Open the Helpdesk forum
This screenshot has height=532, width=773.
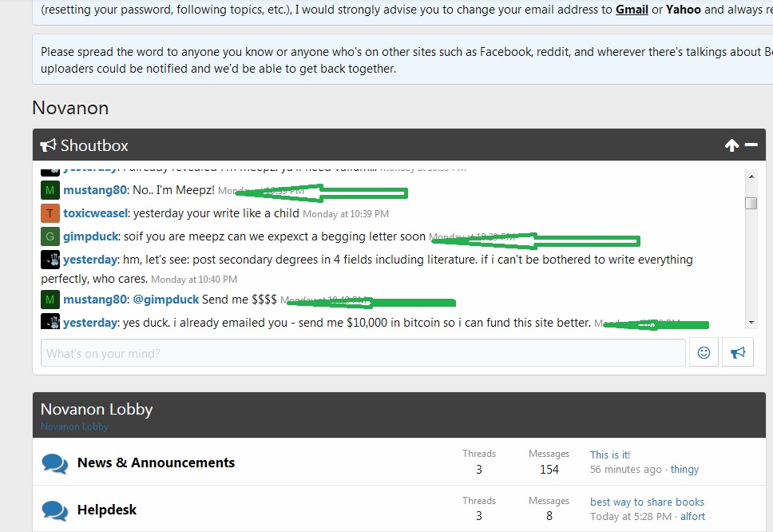coord(107,510)
